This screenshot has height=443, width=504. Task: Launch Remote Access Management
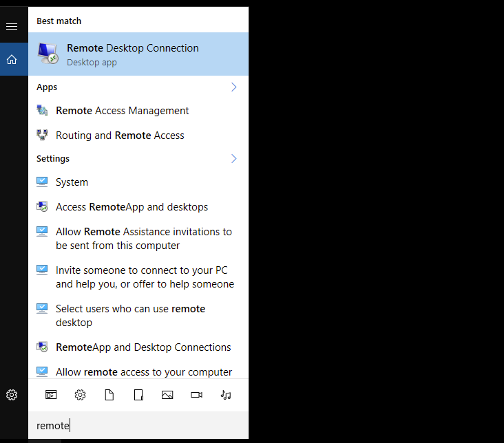click(x=138, y=111)
